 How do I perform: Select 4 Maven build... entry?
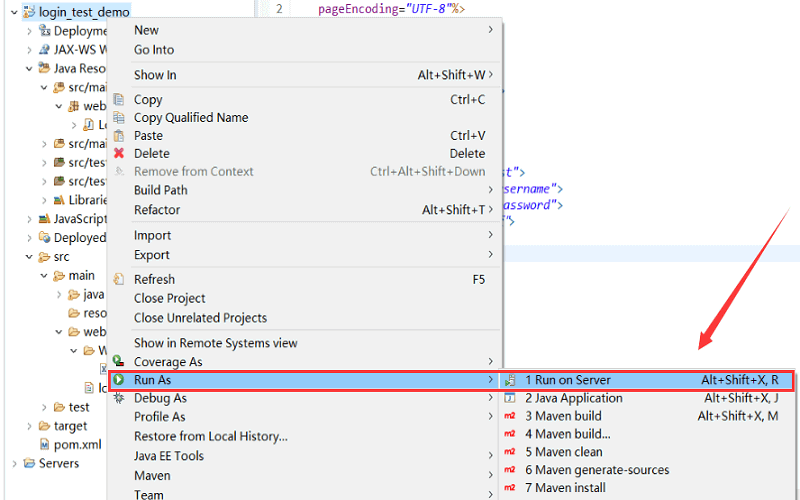point(647,434)
